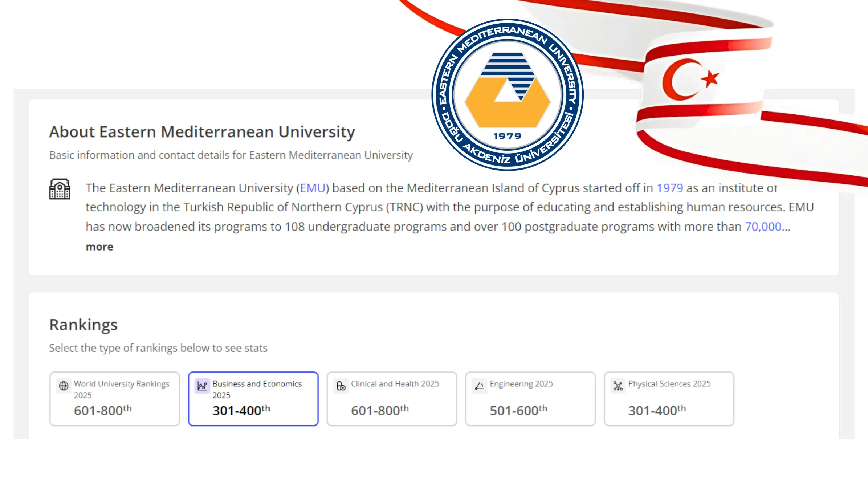The height and width of the screenshot is (488, 868).
Task: Select the Physical Sciences 2025 ranking tab
Action: (x=669, y=399)
